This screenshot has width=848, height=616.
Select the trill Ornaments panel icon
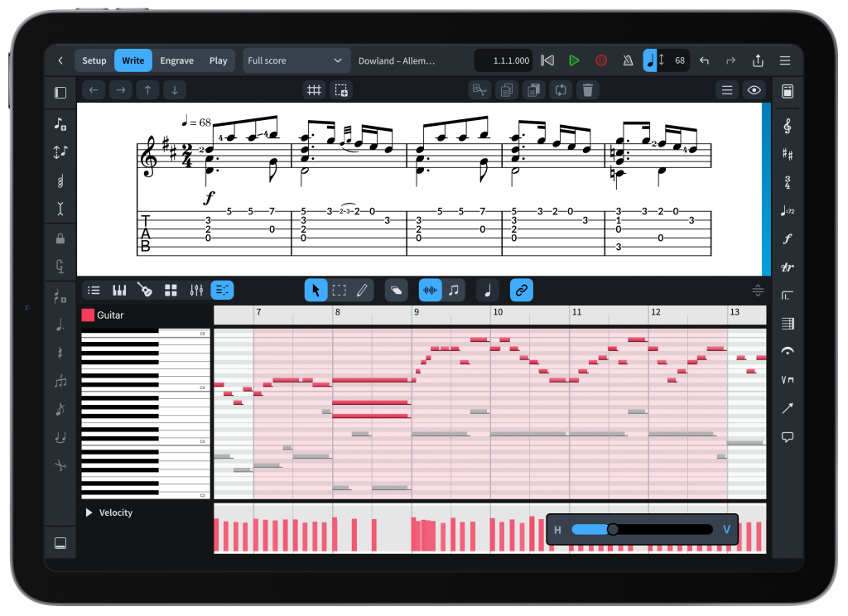pos(787,267)
